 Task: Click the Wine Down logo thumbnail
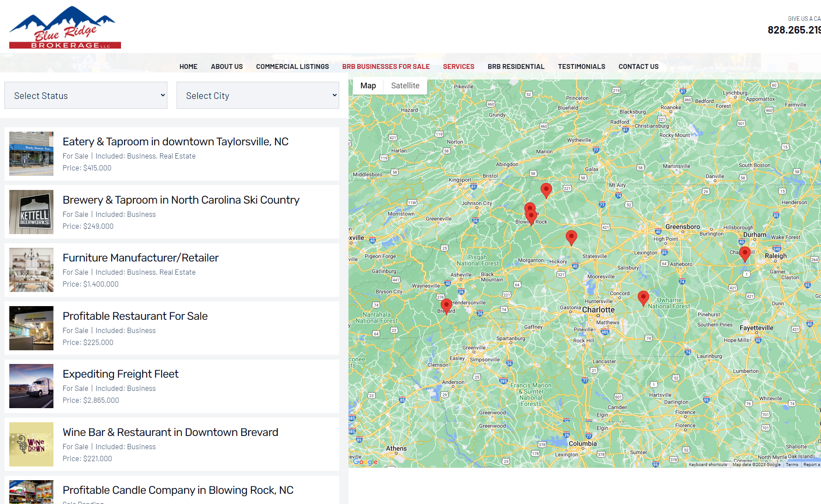31,444
